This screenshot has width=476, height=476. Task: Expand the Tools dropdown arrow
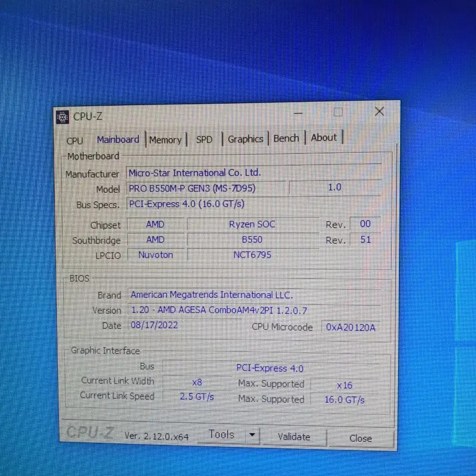pyautogui.click(x=252, y=435)
